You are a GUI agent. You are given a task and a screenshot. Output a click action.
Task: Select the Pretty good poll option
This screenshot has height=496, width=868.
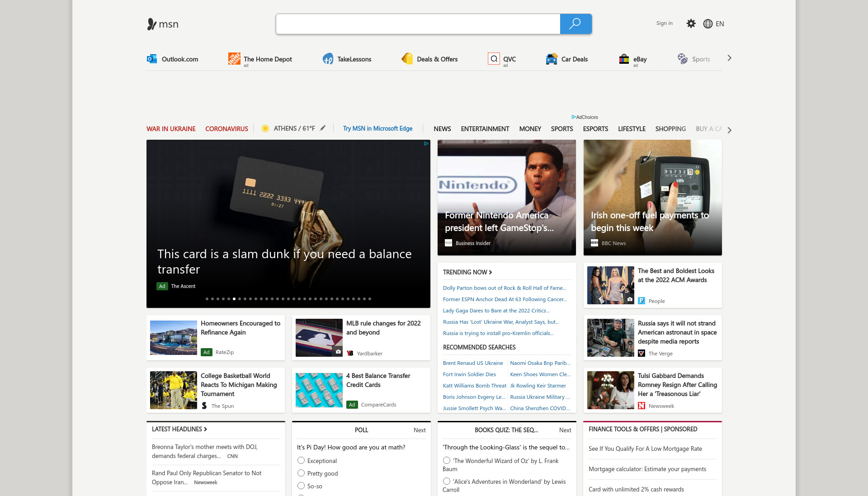point(301,473)
